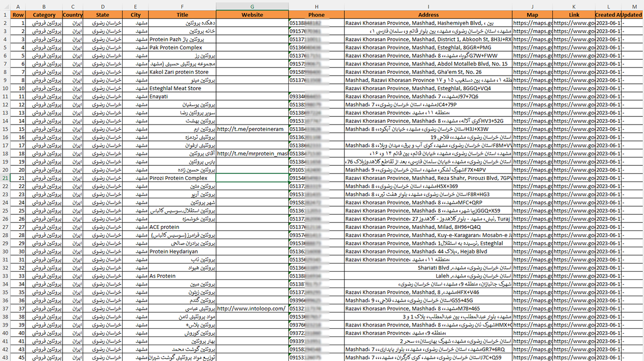Click the "Esteghlal Meat Store" title cell
Viewport: 644px width, 361px height.
click(182, 89)
